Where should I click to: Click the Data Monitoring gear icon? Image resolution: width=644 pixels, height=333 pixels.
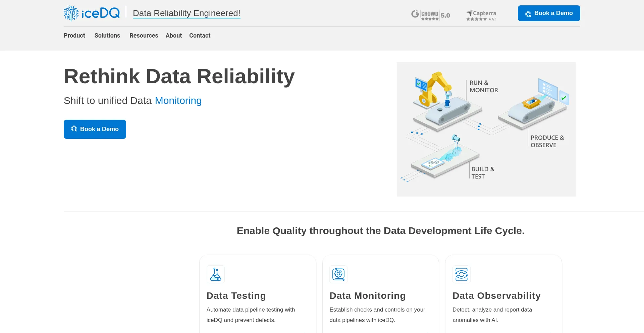pos(338,274)
